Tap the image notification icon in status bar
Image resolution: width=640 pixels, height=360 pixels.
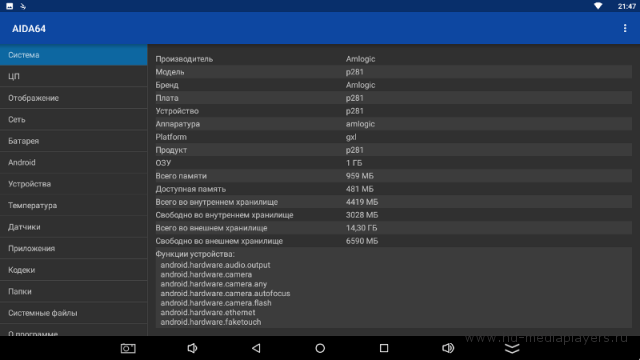pyautogui.click(x=9, y=6)
